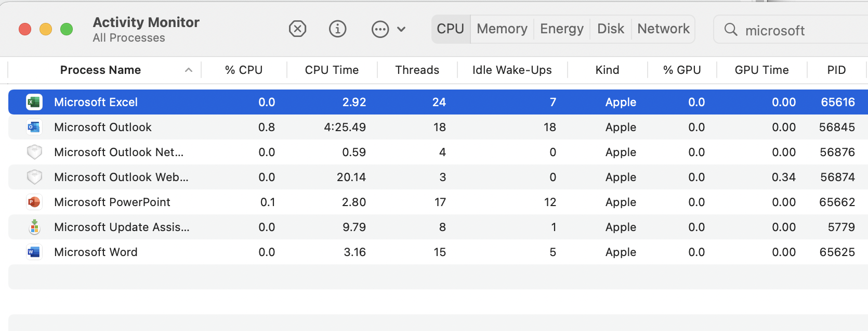Select the Disk tab
This screenshot has height=331, width=868.
pos(611,29)
